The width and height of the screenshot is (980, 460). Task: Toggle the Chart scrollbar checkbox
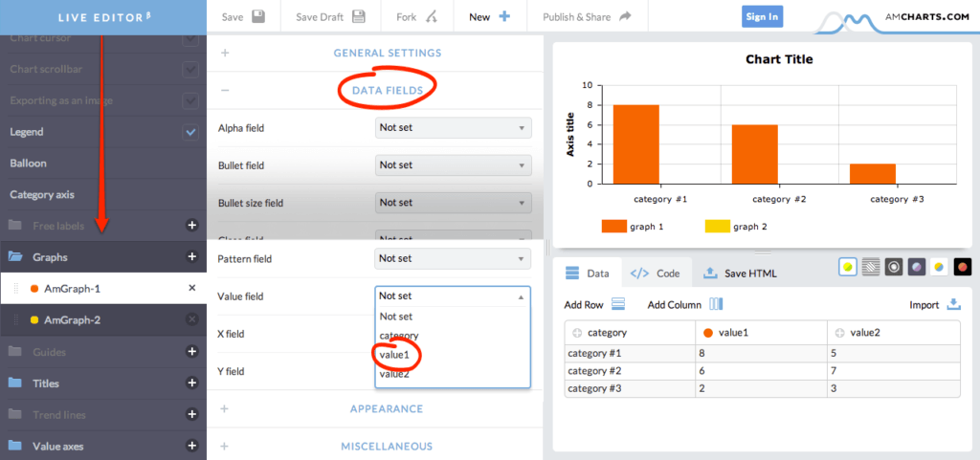click(190, 69)
